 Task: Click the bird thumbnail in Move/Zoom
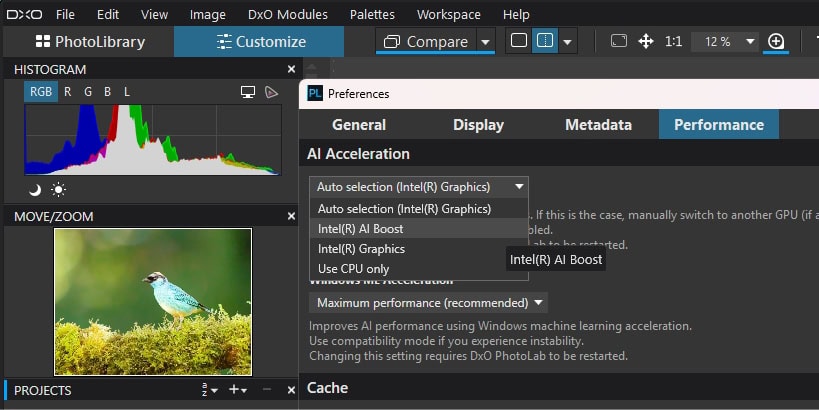(x=153, y=302)
